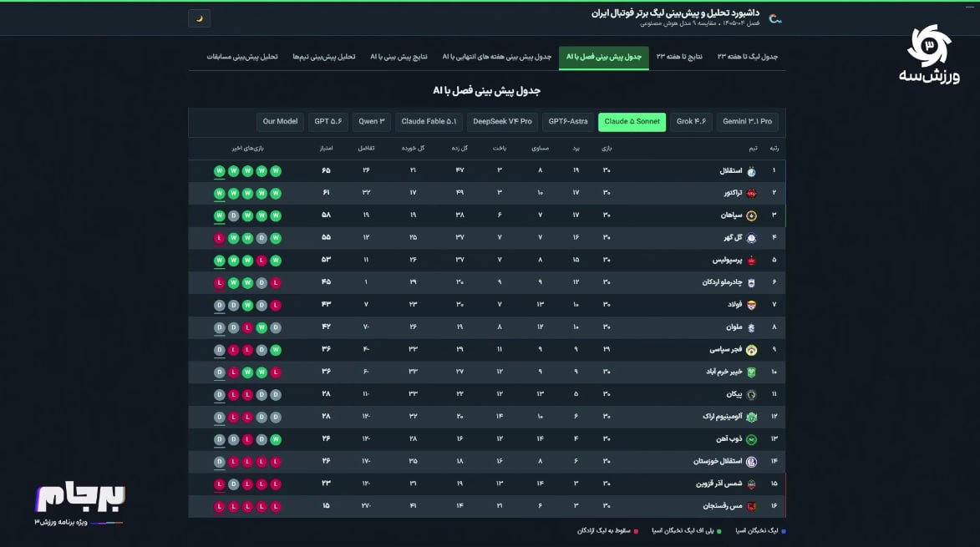Click the فجر سپاسی team logo
The width and height of the screenshot is (980, 547).
point(751,350)
